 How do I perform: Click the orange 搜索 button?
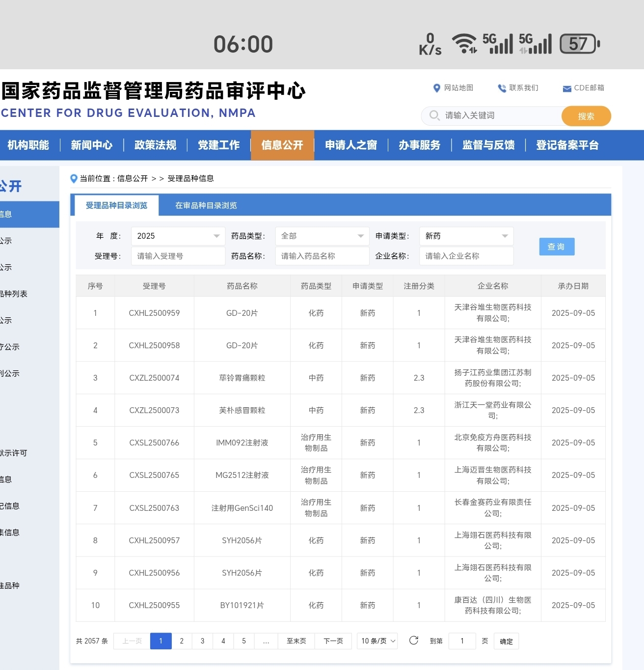tap(586, 116)
